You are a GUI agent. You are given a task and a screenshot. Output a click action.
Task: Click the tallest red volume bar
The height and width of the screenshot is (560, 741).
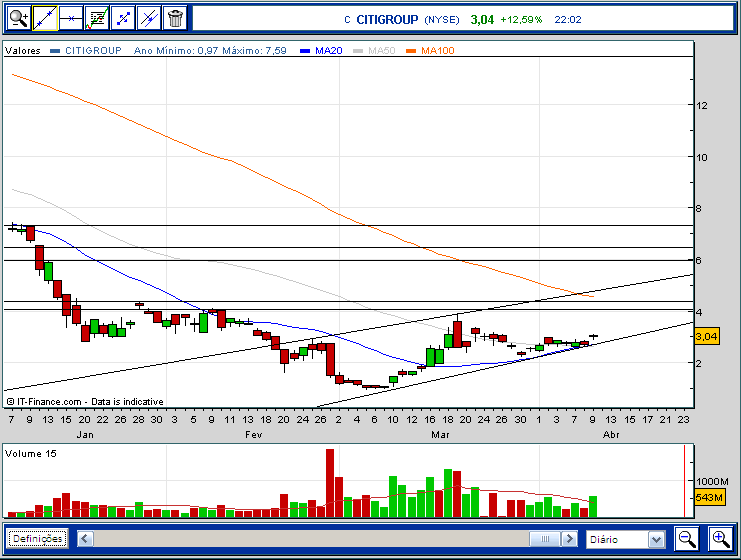[x=330, y=483]
